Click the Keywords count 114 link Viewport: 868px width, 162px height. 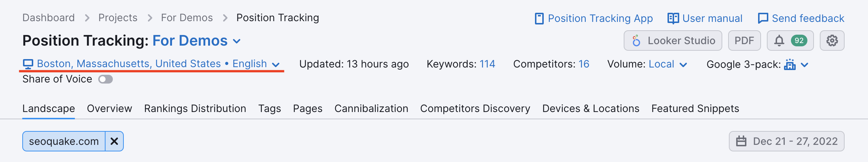(x=487, y=64)
